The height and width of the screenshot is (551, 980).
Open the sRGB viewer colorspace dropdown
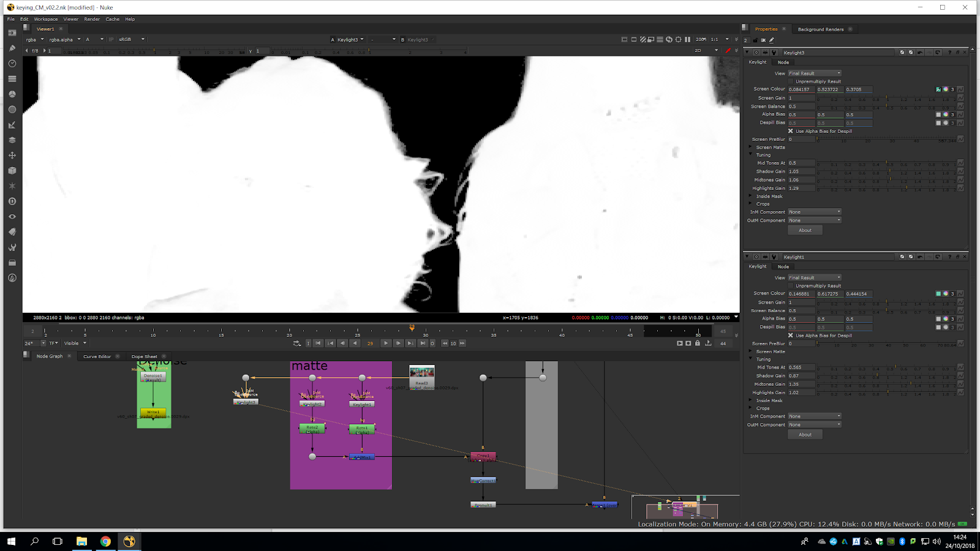pyautogui.click(x=131, y=39)
